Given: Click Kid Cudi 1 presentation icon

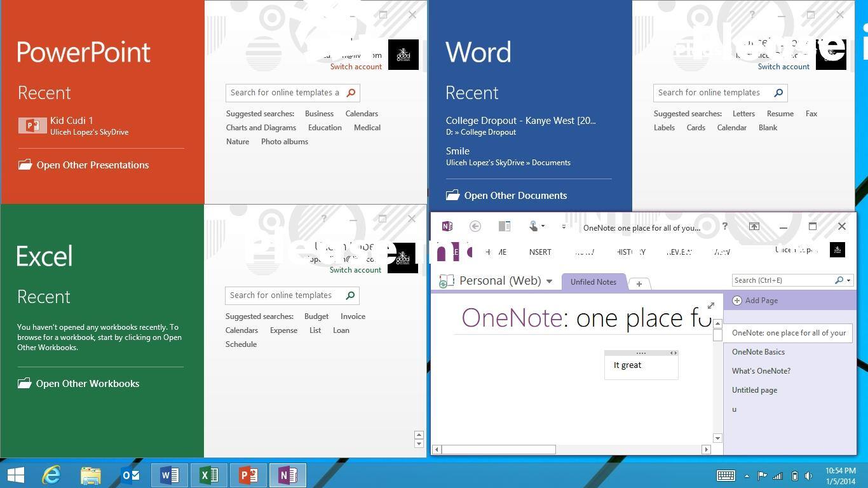Looking at the screenshot, I should click(32, 126).
